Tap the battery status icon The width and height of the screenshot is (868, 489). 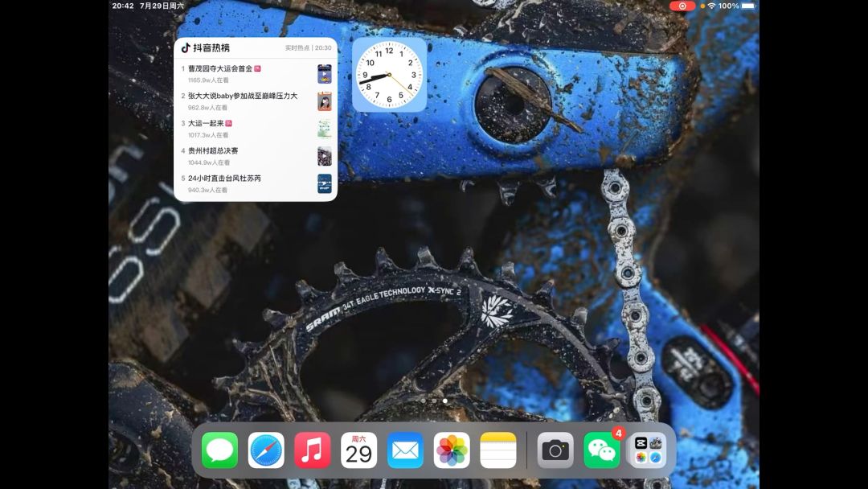748,6
